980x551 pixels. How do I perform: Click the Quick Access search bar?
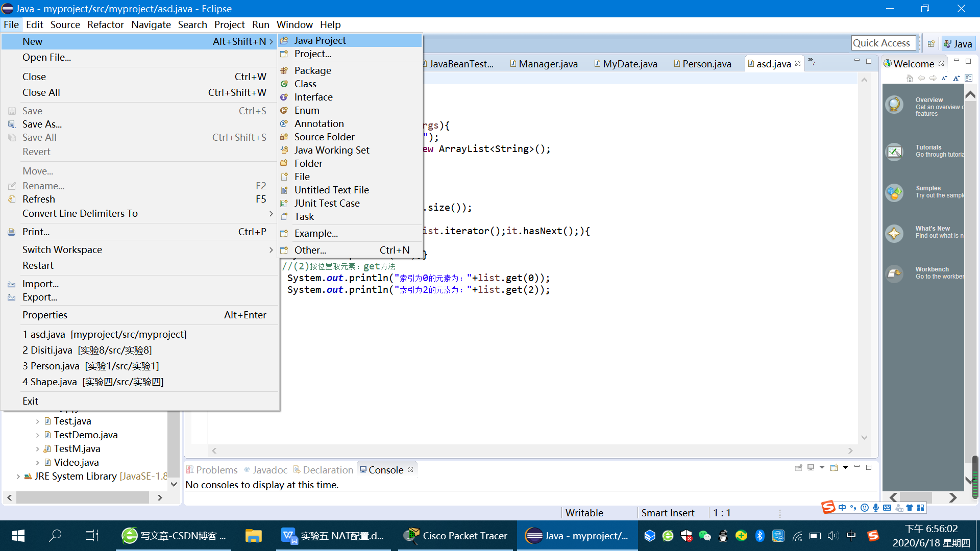pos(884,42)
